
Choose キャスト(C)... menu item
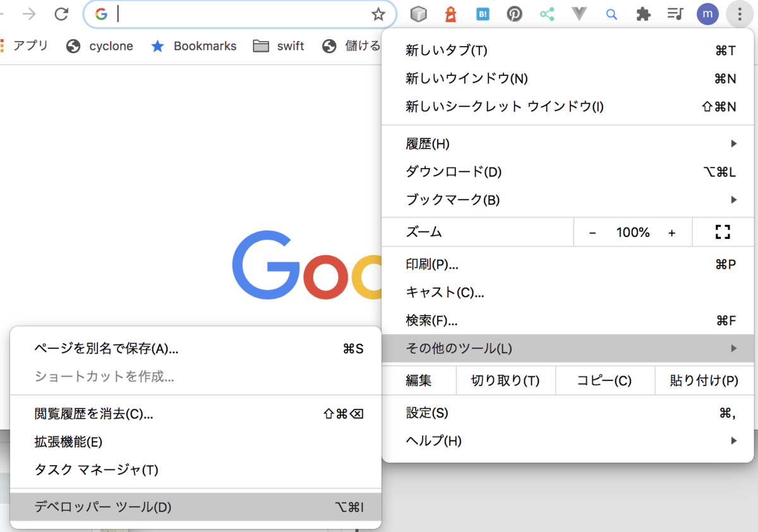tap(567, 293)
